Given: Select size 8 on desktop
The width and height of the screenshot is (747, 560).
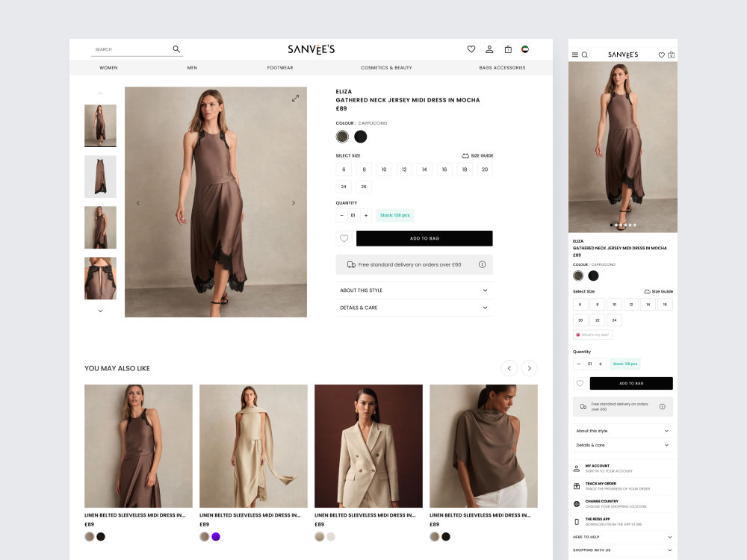Looking at the screenshot, I should tap(364, 169).
